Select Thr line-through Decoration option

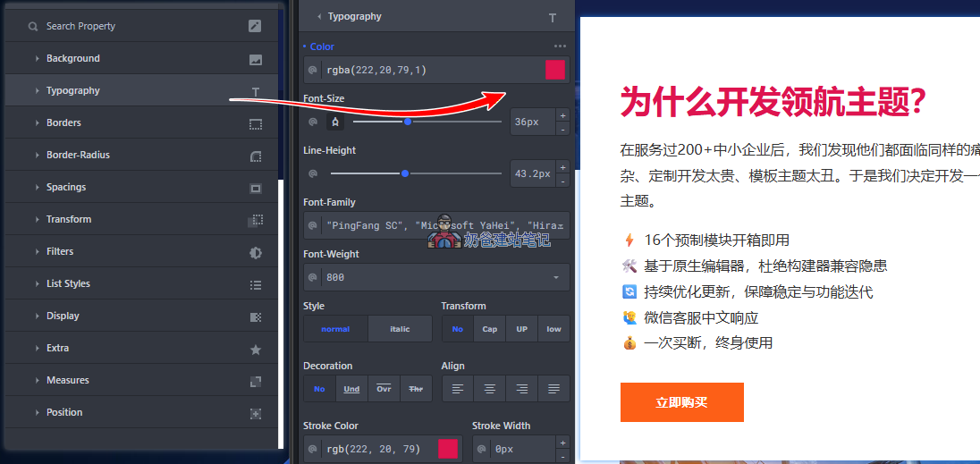[x=416, y=389]
